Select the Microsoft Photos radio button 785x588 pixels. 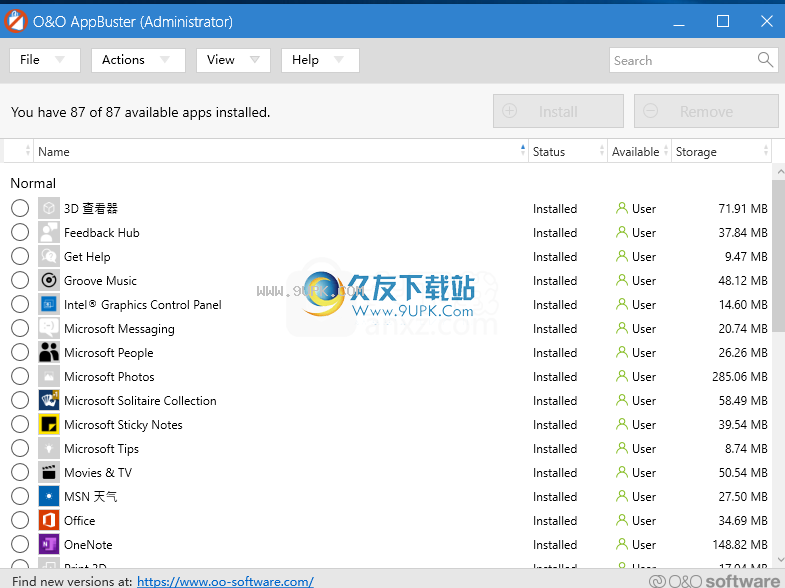[x=20, y=376]
